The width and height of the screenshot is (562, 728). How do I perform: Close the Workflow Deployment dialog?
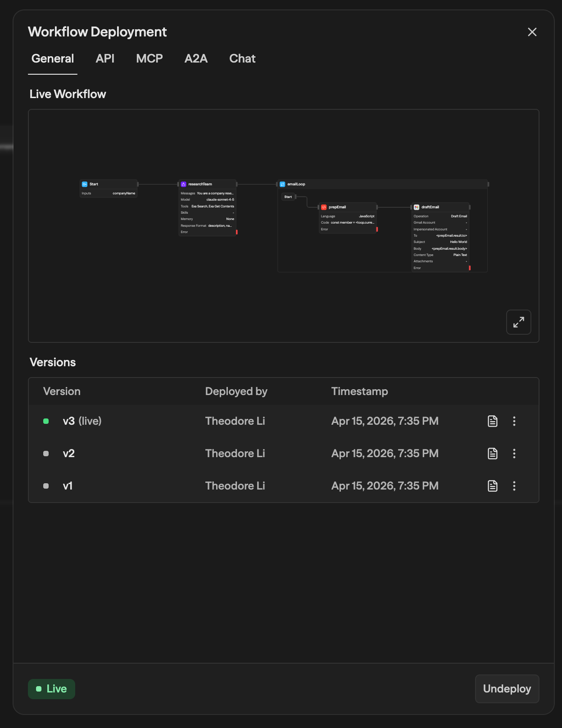point(532,32)
